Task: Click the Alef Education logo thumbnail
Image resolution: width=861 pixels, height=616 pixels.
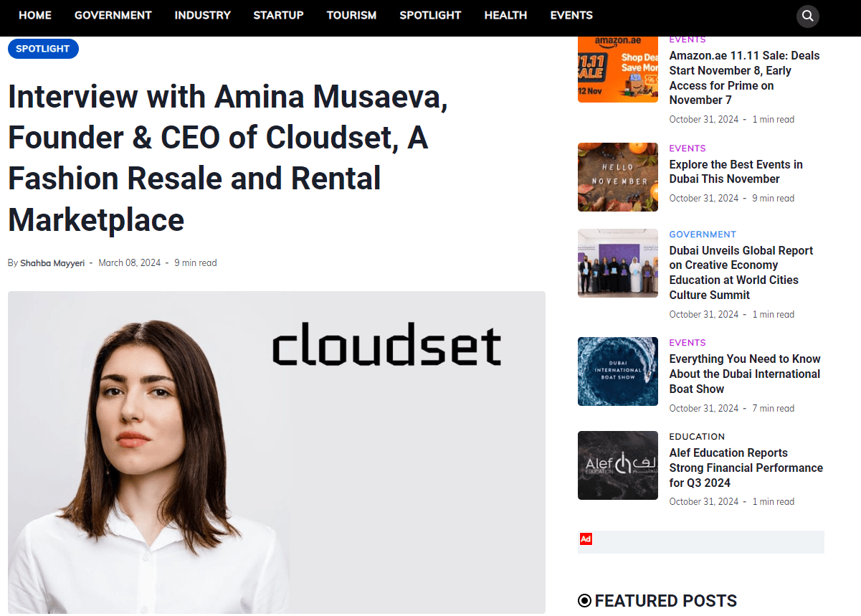Action: [x=618, y=465]
